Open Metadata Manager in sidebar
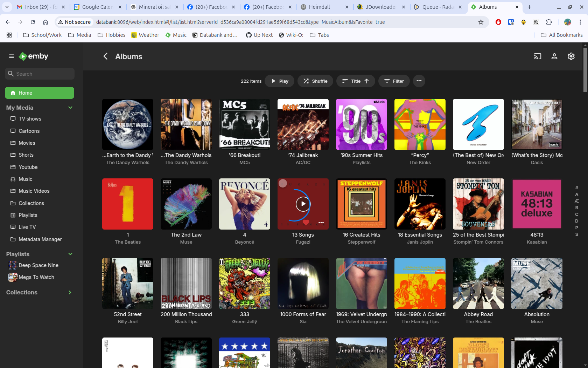This screenshot has width=588, height=368. [40, 239]
